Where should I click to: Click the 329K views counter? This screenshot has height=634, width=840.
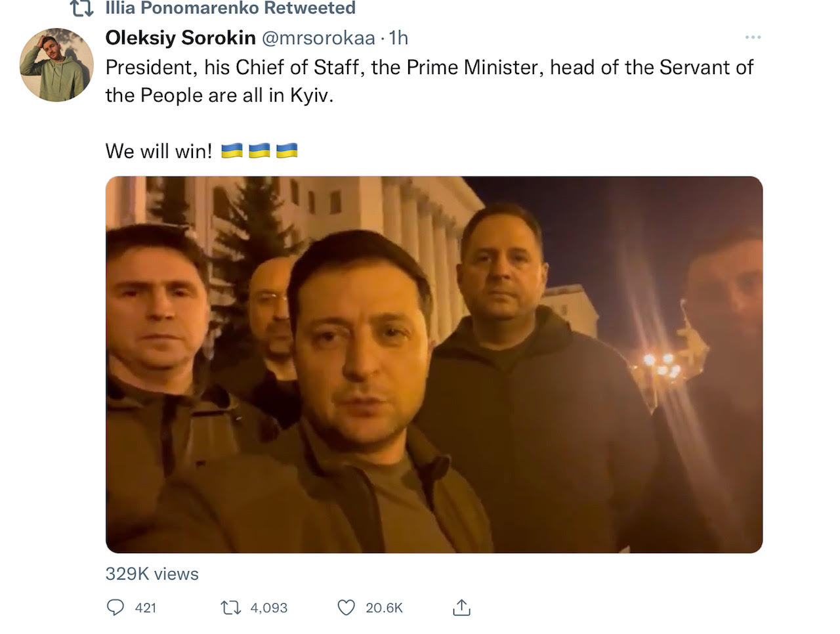tap(152, 574)
